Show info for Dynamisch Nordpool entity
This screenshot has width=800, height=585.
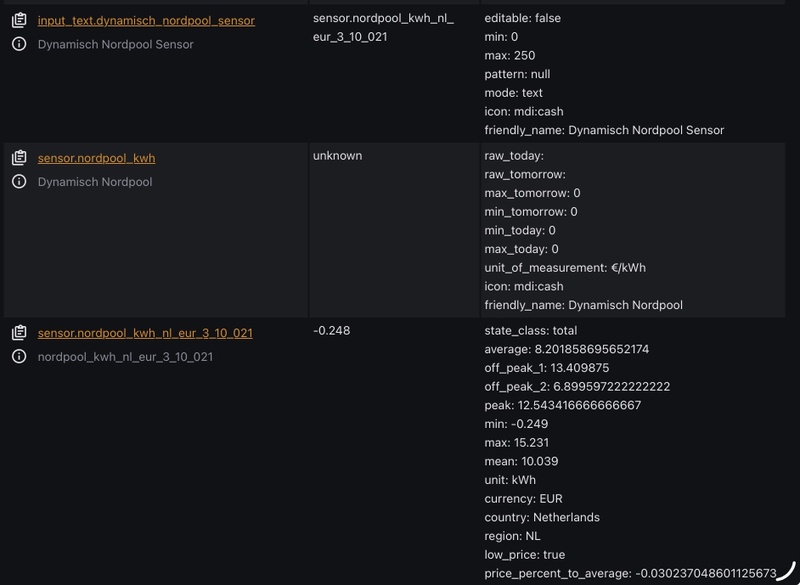(x=19, y=182)
